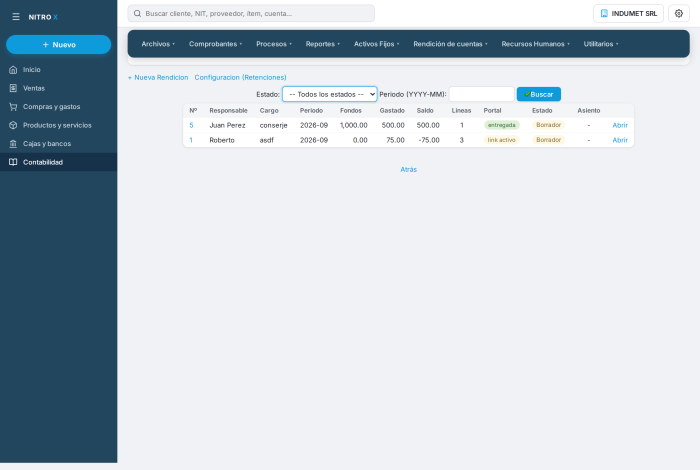Image resolution: width=700 pixels, height=470 pixels.
Task: Click Abrir for Juan Perez row
Action: tap(620, 125)
